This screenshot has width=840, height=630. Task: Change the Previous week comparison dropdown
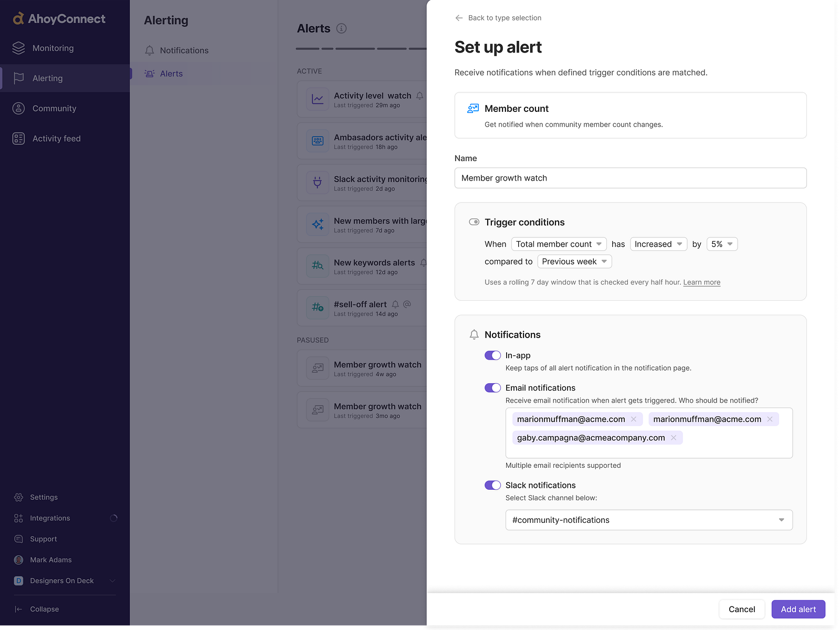tap(574, 261)
